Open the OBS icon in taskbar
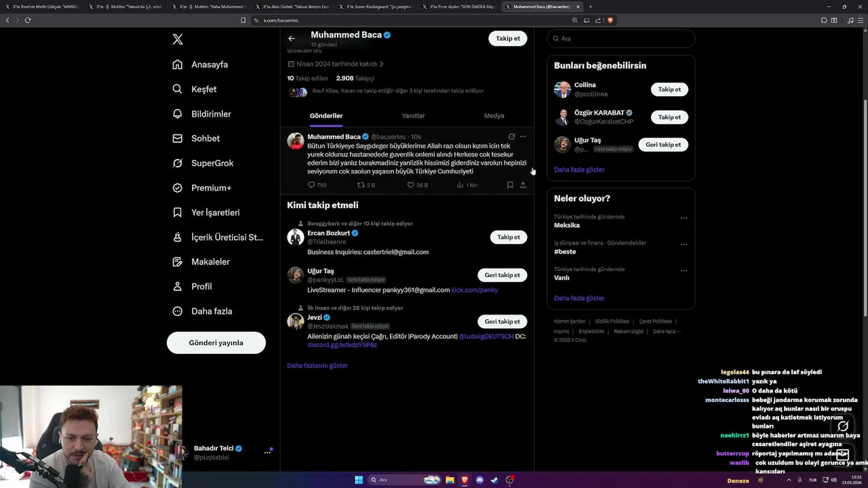Screen dimensions: 868x488 [510, 480]
